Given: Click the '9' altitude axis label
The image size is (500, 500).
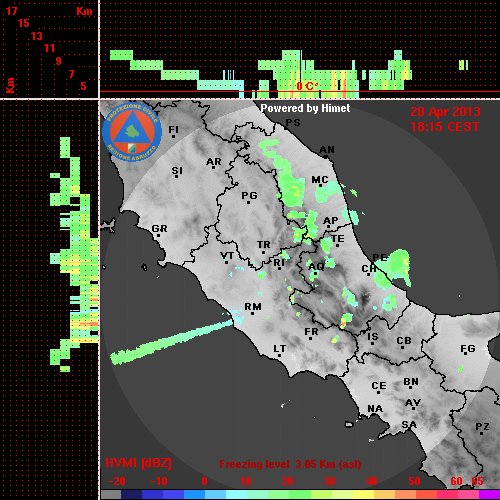Looking at the screenshot, I should pos(59,61).
